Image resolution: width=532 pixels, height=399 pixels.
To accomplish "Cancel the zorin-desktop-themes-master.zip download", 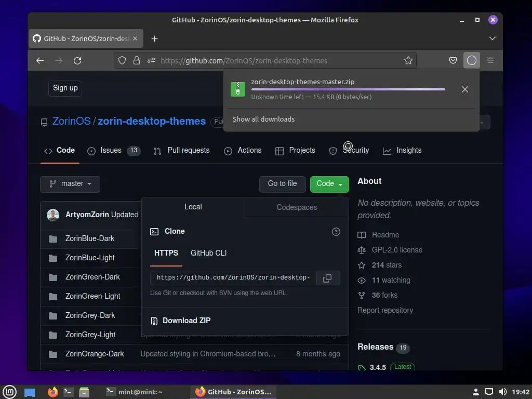I will coord(465,89).
